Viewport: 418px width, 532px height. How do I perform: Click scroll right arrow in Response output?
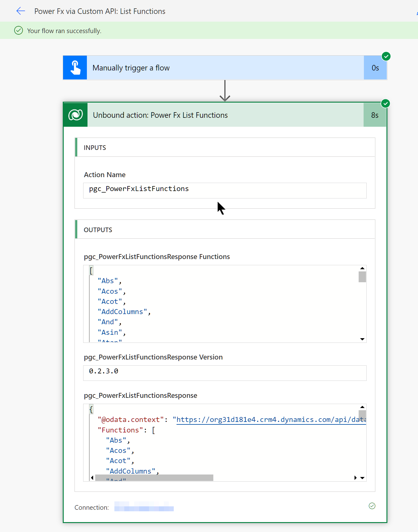(x=355, y=478)
